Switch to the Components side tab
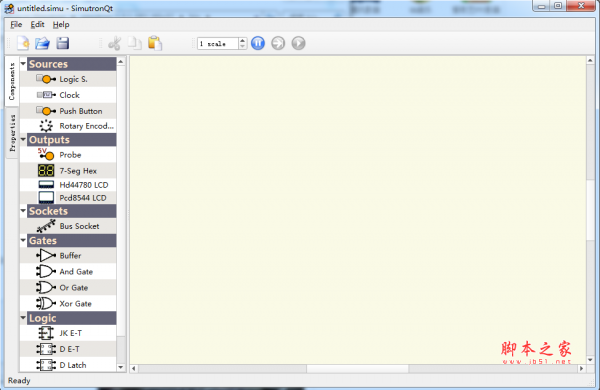Viewport: 600px width, 390px height. (x=12, y=81)
